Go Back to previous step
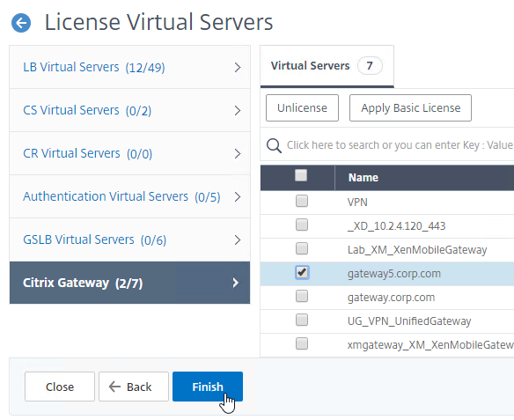The height and width of the screenshot is (420, 514). tap(134, 387)
